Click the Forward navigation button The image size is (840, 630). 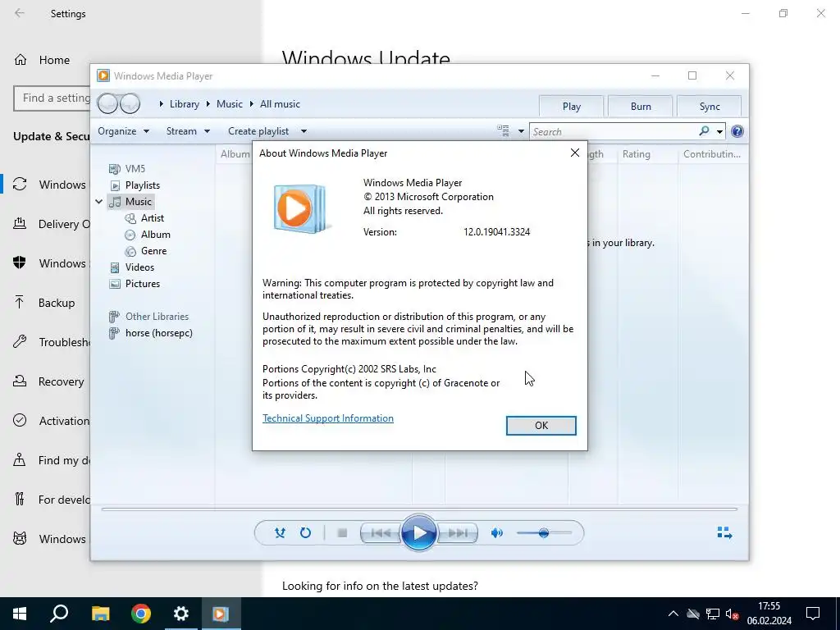[130, 103]
